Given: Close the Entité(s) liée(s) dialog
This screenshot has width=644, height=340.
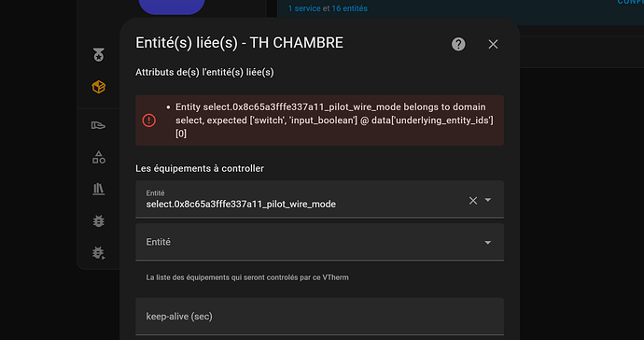Looking at the screenshot, I should [493, 44].
